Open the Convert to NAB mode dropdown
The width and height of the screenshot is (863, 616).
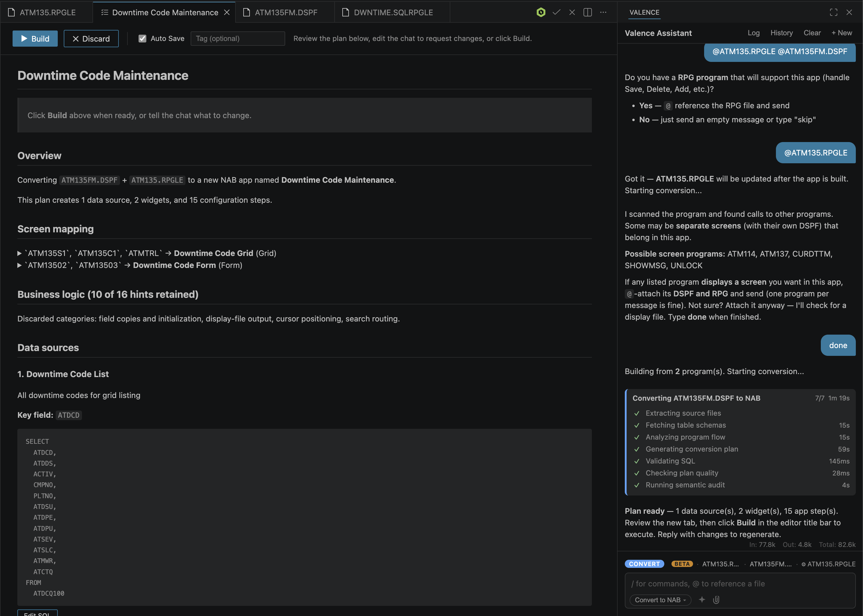(x=660, y=600)
